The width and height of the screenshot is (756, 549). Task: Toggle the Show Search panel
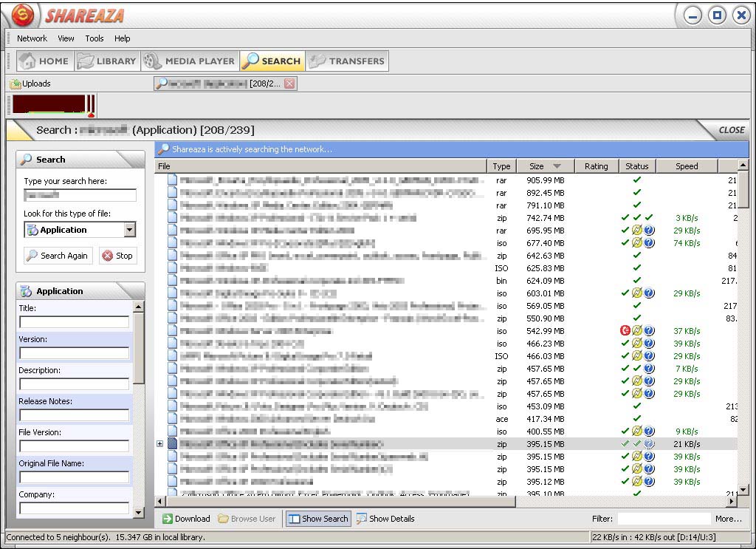[x=317, y=519]
